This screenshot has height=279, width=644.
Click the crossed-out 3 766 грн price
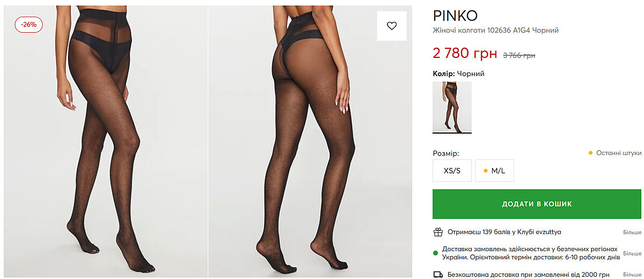[519, 55]
